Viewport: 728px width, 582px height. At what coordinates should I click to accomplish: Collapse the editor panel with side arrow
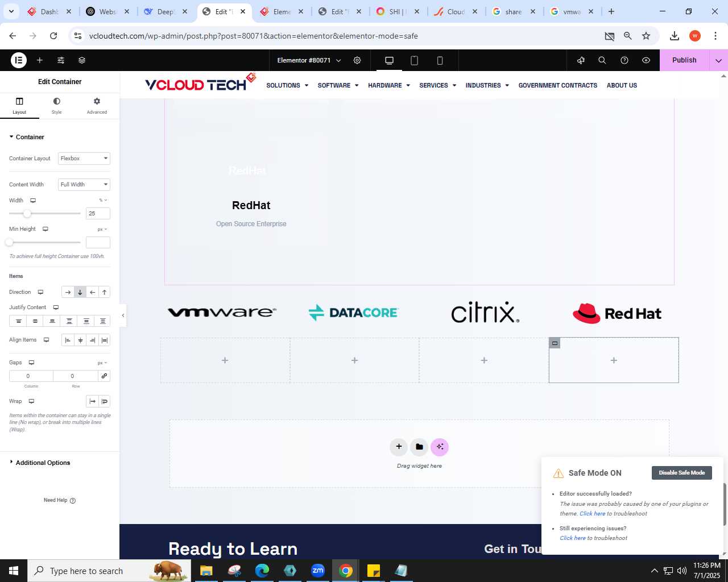point(123,315)
